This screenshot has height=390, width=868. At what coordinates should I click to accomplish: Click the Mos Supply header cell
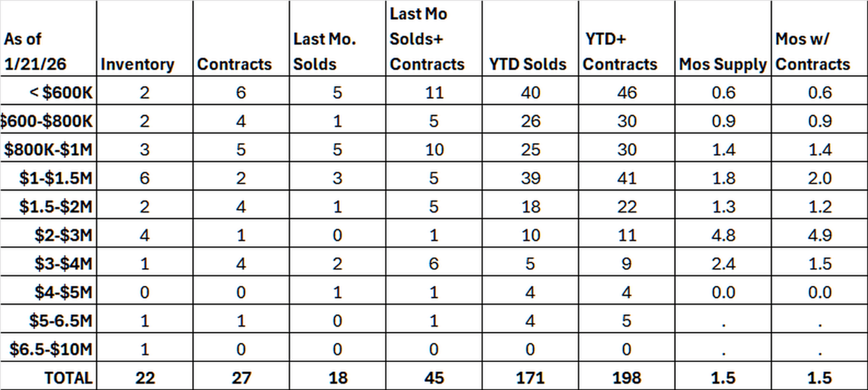coord(722,64)
